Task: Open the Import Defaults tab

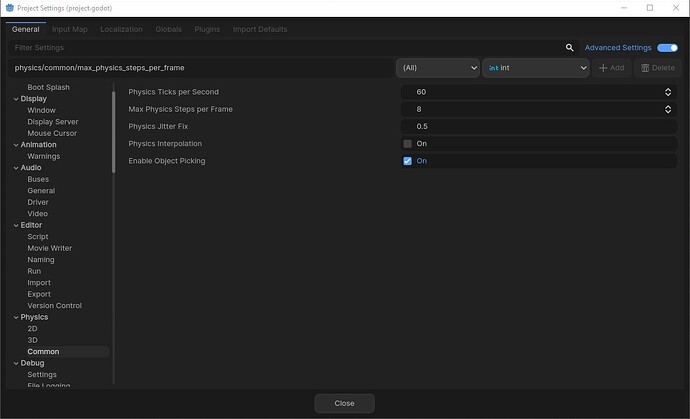Action: point(260,29)
